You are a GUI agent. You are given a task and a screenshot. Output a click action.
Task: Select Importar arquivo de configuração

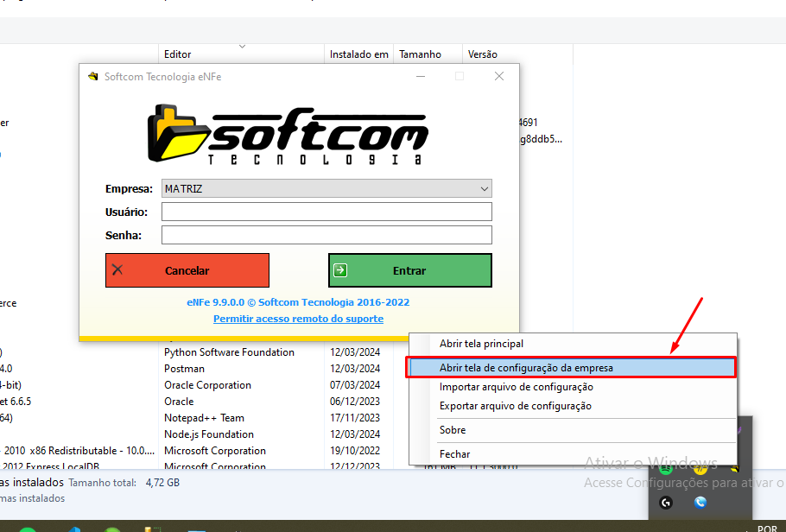516,387
